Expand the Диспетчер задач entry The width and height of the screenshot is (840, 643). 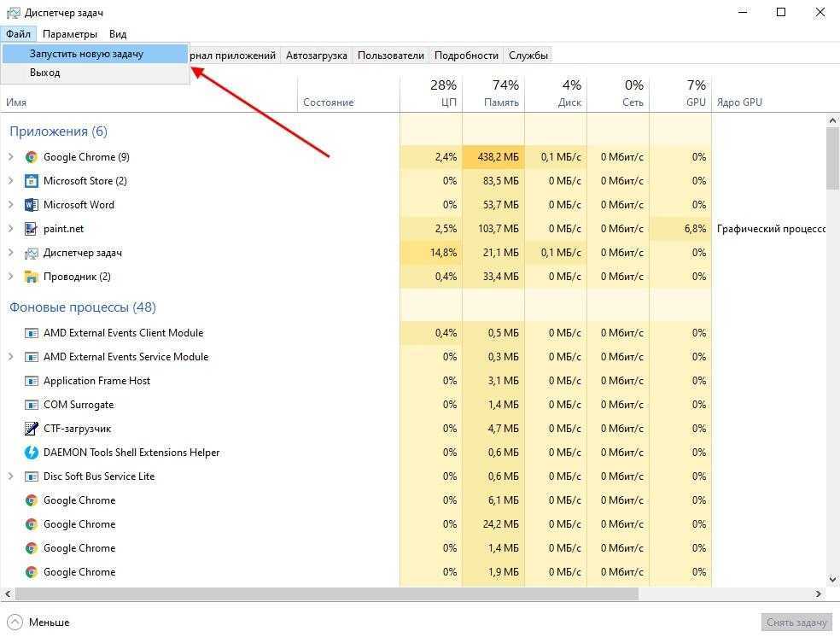(x=11, y=253)
